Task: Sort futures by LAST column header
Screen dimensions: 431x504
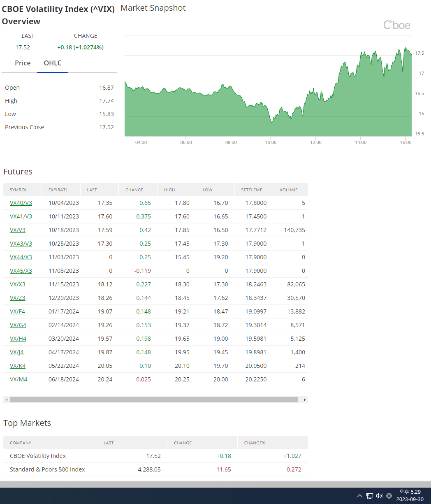Action: [100, 190]
